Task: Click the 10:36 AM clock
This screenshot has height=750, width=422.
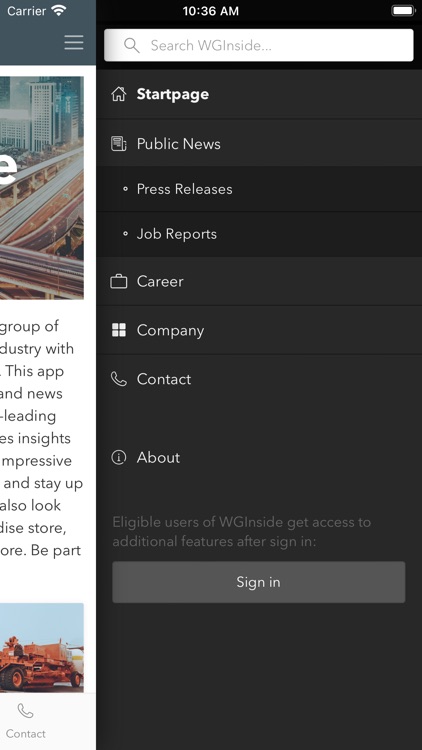Action: click(x=211, y=11)
